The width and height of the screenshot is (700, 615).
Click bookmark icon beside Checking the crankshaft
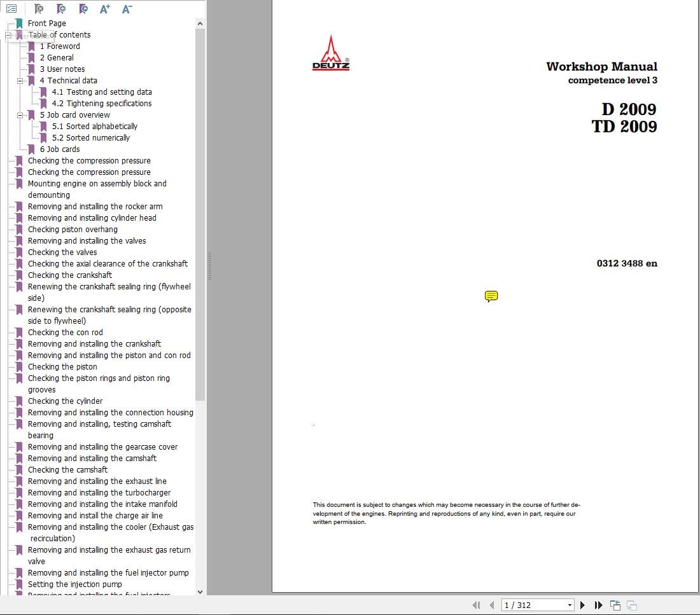[19, 275]
